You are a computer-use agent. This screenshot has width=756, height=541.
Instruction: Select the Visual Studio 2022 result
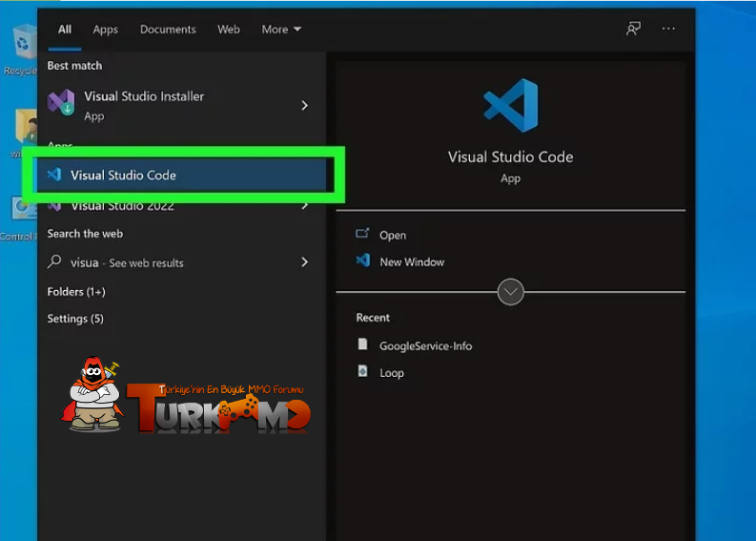(182, 206)
